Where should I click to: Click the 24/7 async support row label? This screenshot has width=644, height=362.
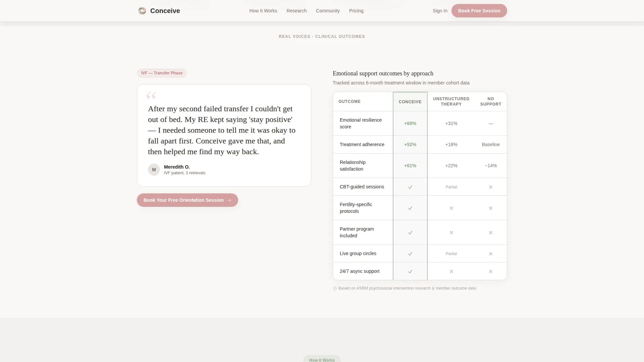pyautogui.click(x=359, y=271)
